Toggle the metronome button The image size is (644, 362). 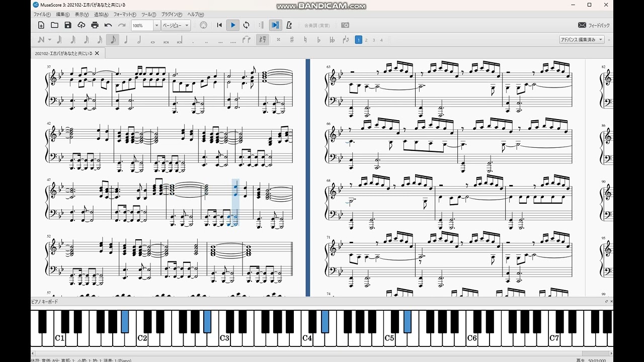tap(289, 25)
